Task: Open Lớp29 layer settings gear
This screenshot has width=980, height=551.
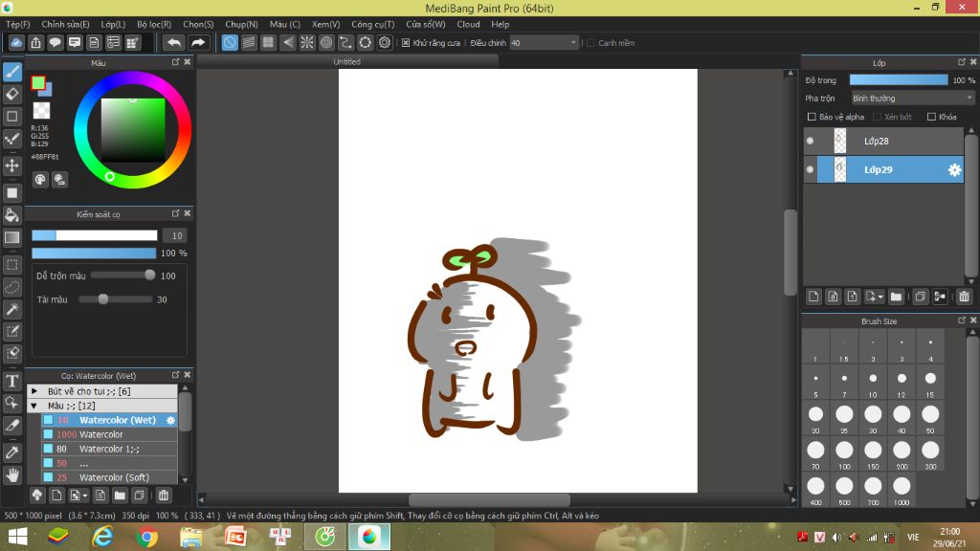Action: tap(954, 170)
